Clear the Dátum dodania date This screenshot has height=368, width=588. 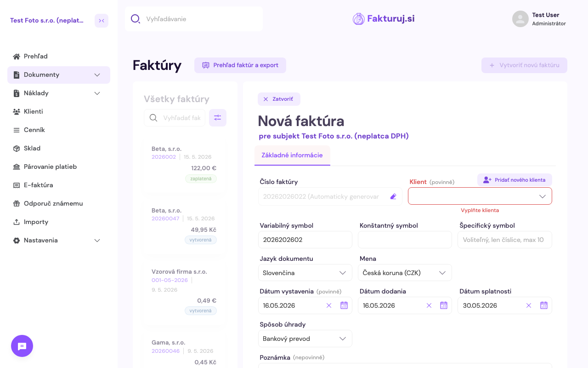[x=429, y=305]
